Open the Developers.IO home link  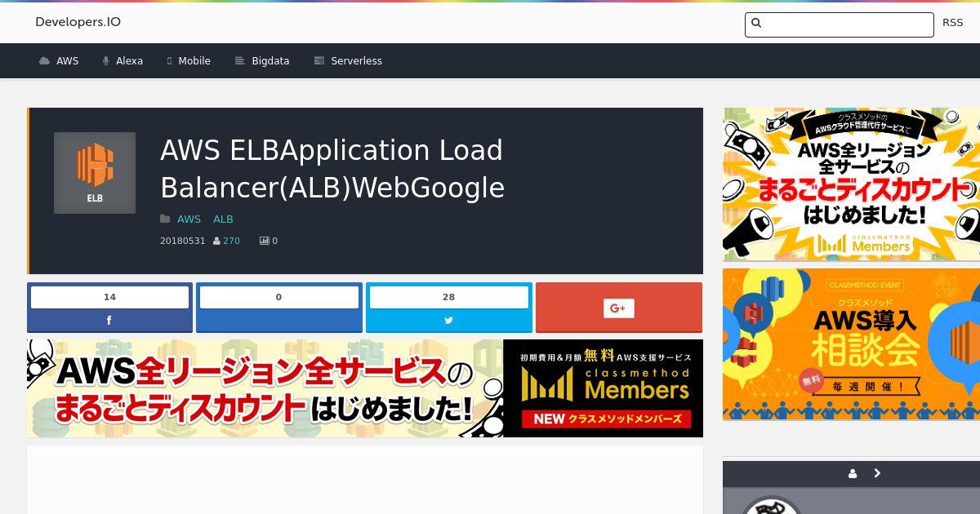click(x=78, y=22)
